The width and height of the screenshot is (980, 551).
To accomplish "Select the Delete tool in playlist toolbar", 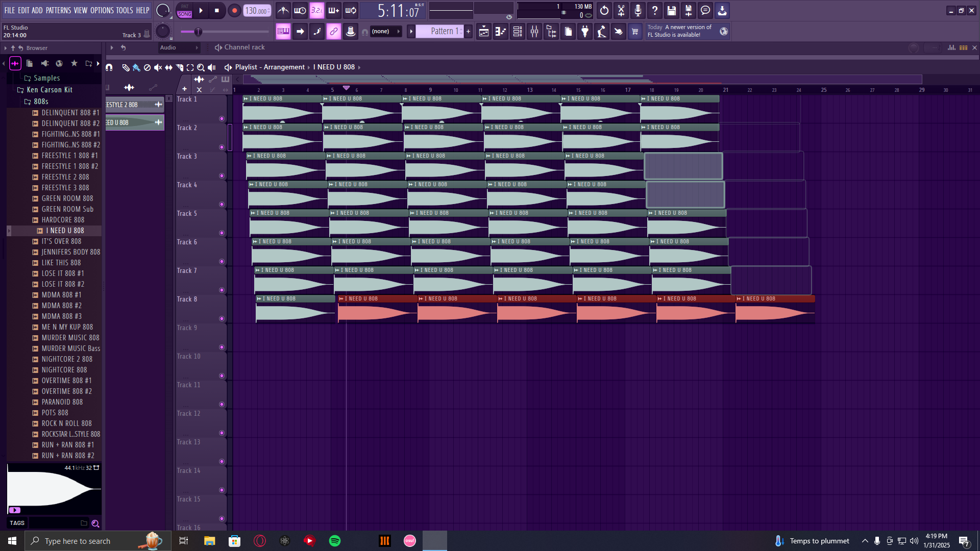I will (x=147, y=67).
